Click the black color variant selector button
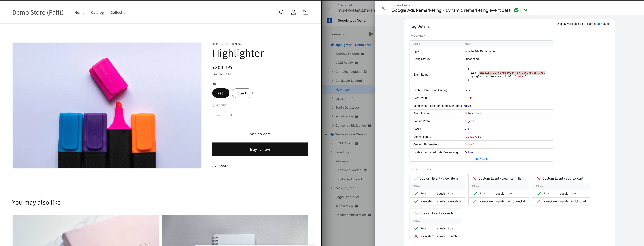This screenshot has width=644, height=246. click(242, 93)
